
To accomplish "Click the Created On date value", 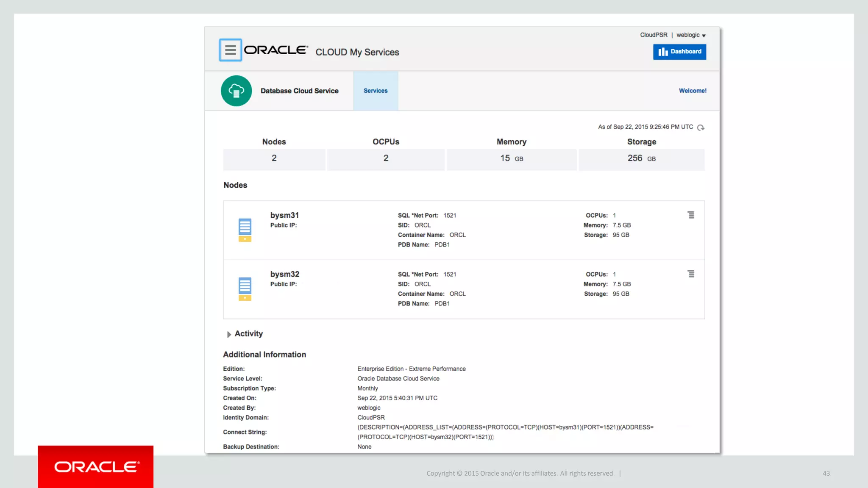I will point(397,398).
